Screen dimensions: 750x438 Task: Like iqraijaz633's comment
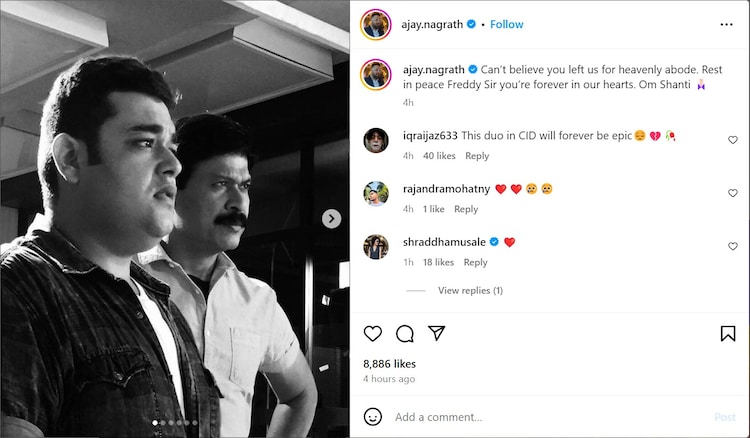tap(733, 141)
